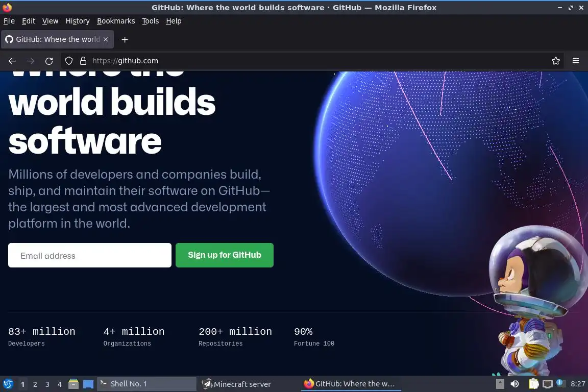Select the GitHub: Where the world tab
Image resolution: width=588 pixels, height=392 pixels.
point(57,39)
